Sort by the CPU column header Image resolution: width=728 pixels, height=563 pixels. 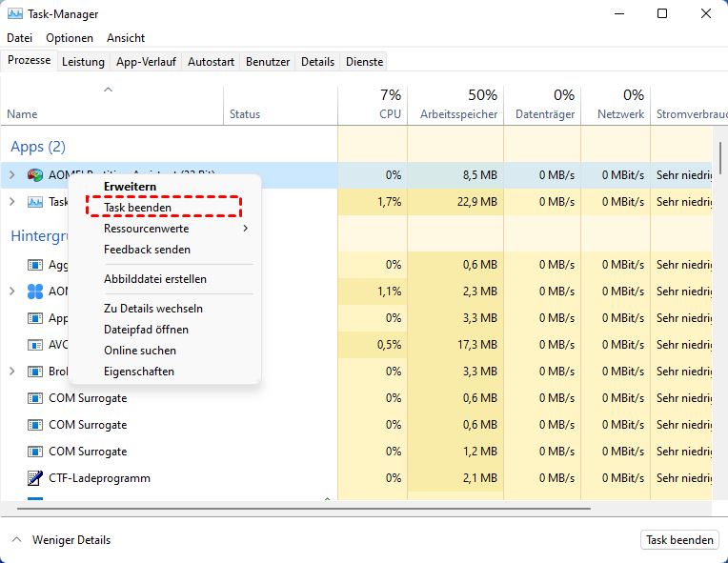[373, 106]
